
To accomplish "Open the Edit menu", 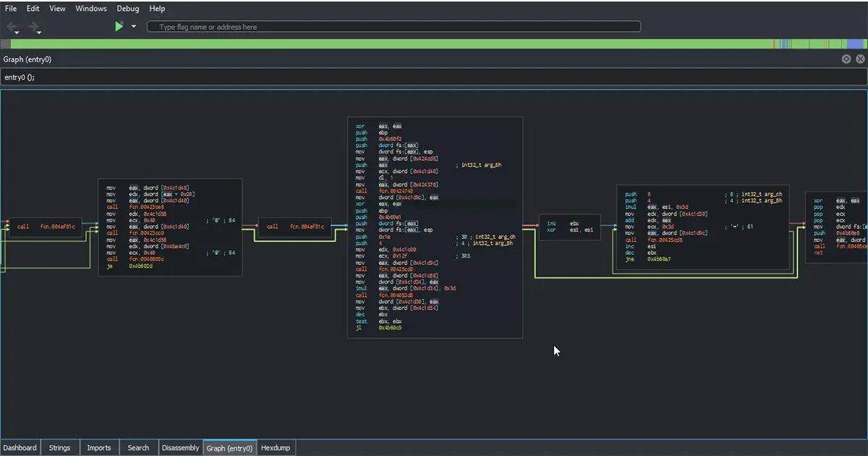I will pos(33,9).
